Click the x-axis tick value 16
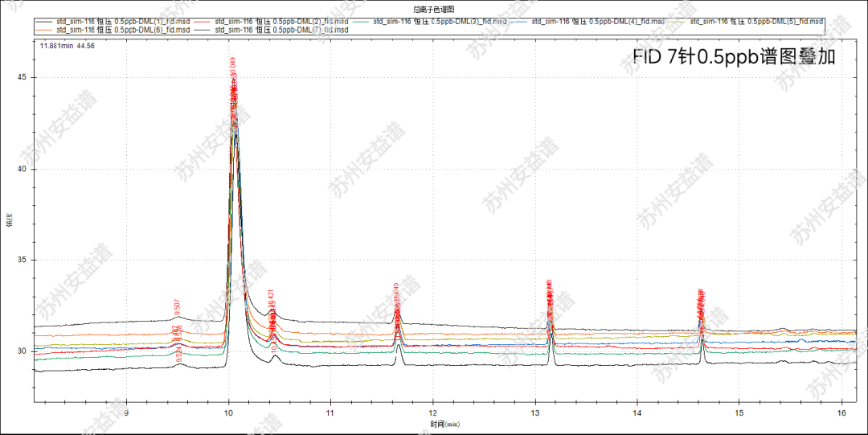 tap(840, 413)
